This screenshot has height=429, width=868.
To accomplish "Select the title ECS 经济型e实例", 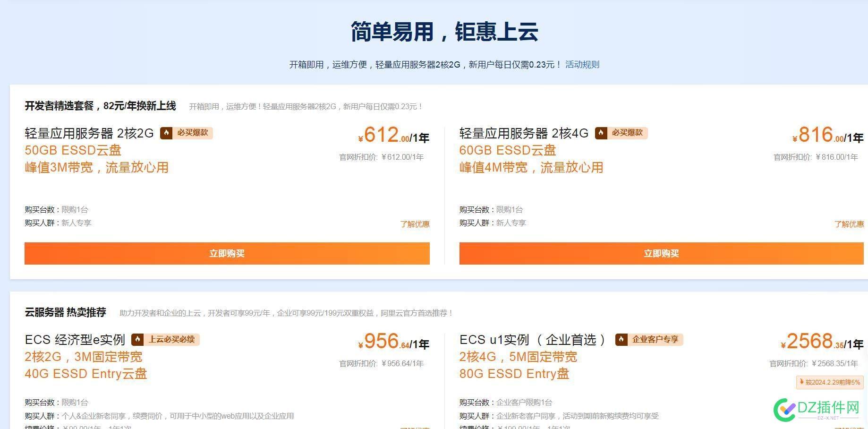I will (x=75, y=340).
